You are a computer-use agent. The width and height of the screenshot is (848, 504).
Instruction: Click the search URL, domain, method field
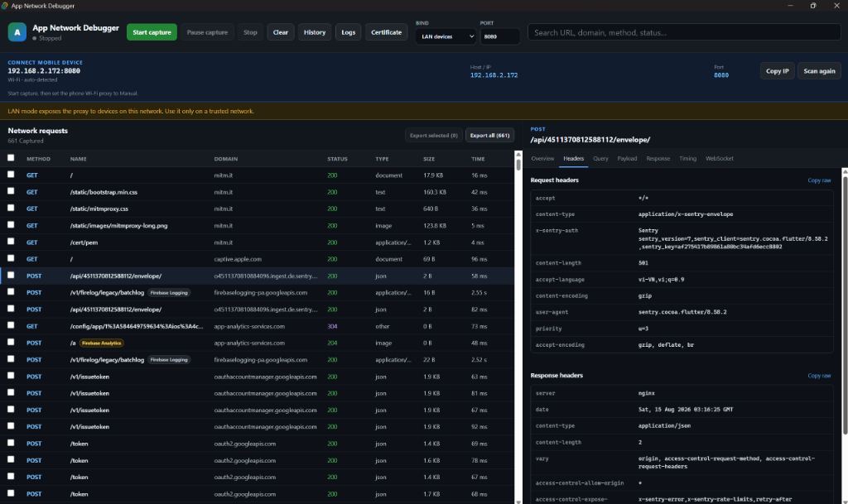coord(684,32)
